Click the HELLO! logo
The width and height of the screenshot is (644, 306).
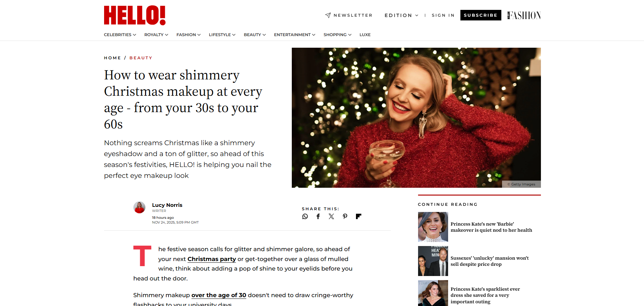[x=134, y=15]
